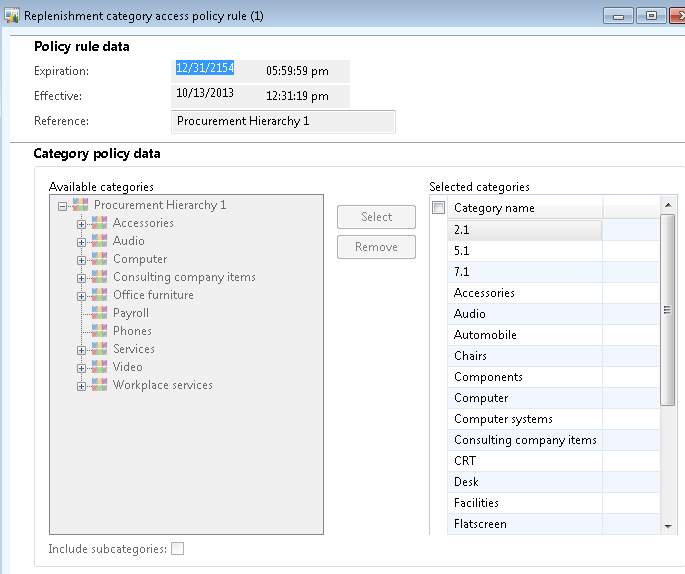The image size is (685, 574).
Task: Collapse the Procurement Hierarchy 1 root node
Action: click(x=63, y=206)
